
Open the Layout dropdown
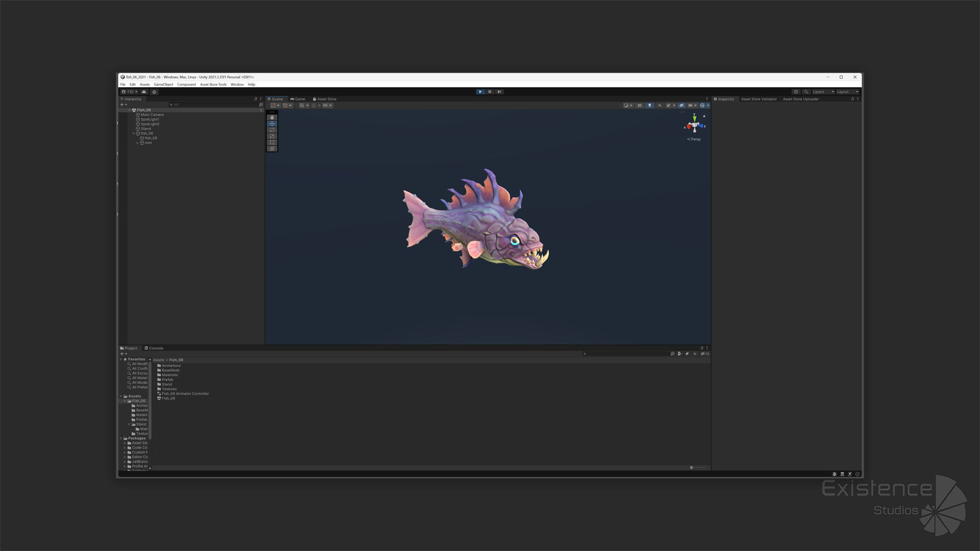848,92
